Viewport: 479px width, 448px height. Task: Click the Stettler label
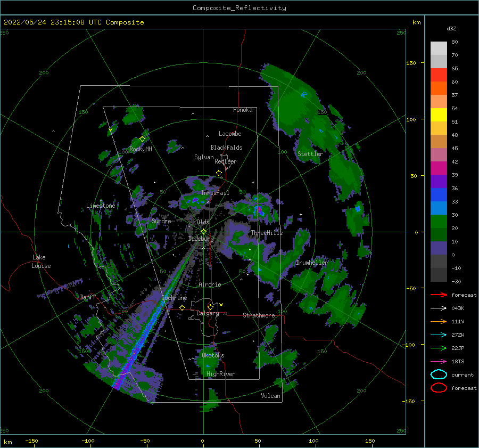coord(310,154)
